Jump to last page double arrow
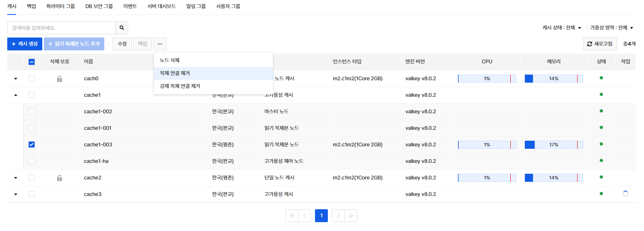 (351, 216)
